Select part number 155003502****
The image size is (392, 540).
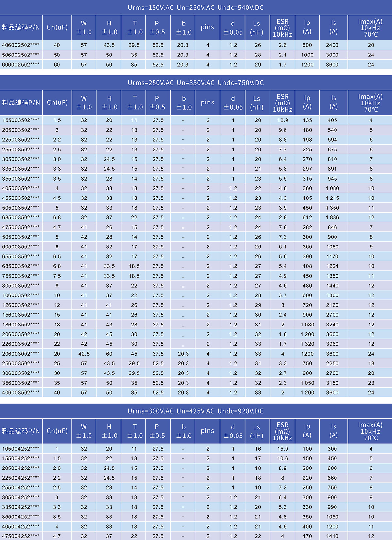tap(21, 120)
